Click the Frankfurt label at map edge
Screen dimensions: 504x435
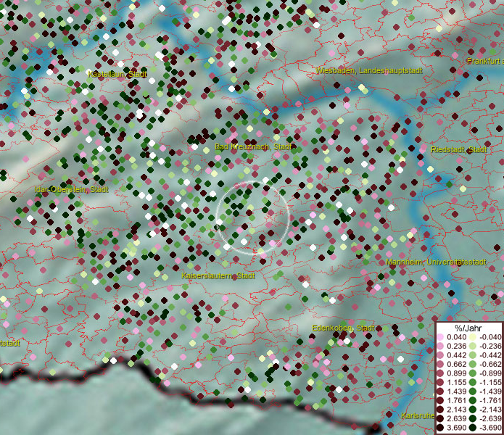click(x=485, y=61)
